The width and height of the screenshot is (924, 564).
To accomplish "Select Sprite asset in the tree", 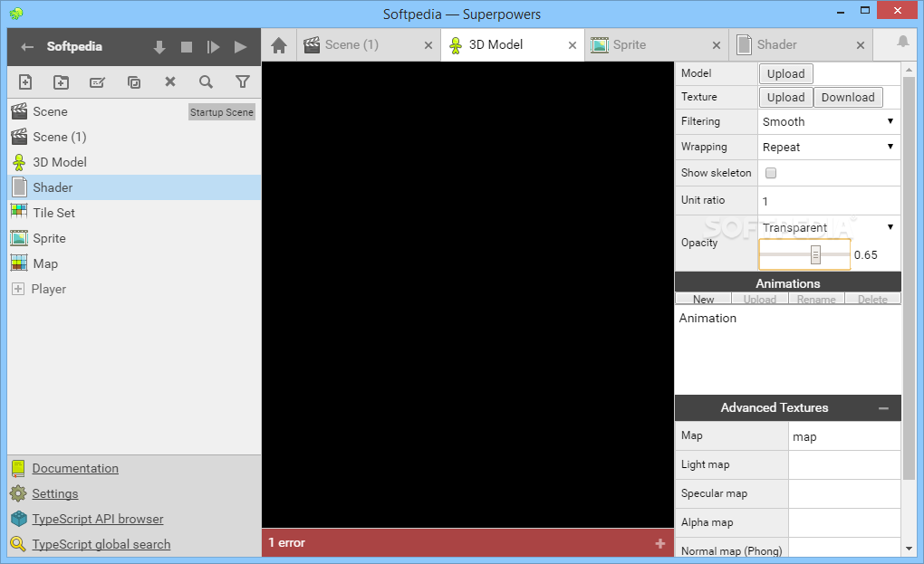I will (x=134, y=238).
